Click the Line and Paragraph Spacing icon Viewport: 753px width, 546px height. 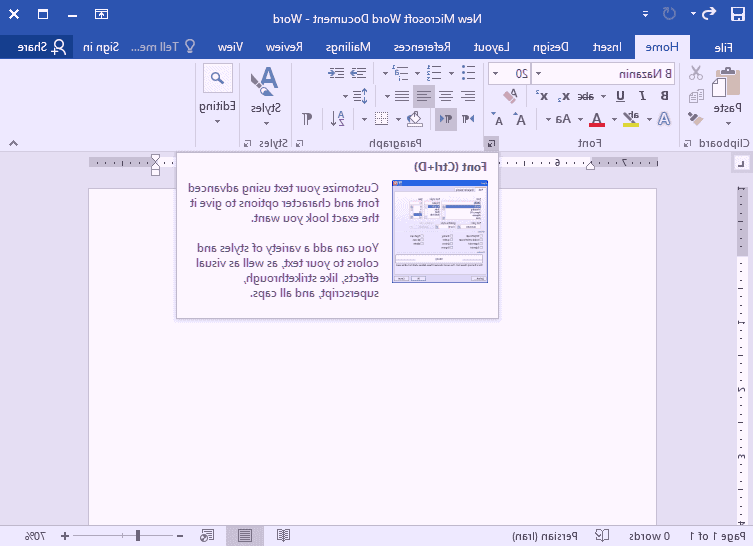[x=361, y=96]
